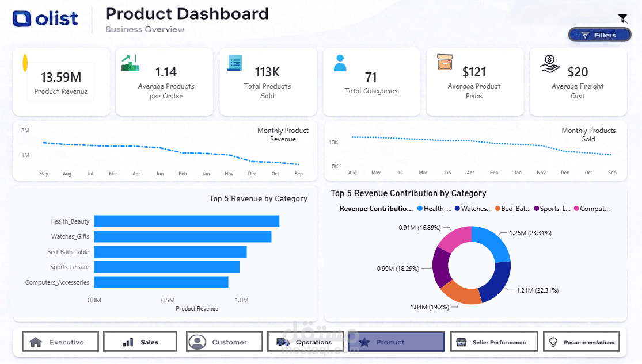This screenshot has height=364, width=642.
Task: Select the 13.59M Product Revenue value
Action: coord(61,77)
